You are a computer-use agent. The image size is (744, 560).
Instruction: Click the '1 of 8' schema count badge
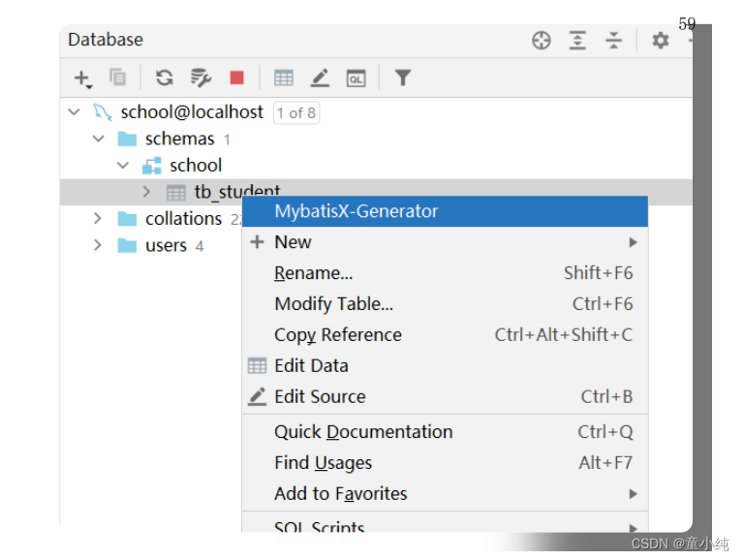[296, 113]
